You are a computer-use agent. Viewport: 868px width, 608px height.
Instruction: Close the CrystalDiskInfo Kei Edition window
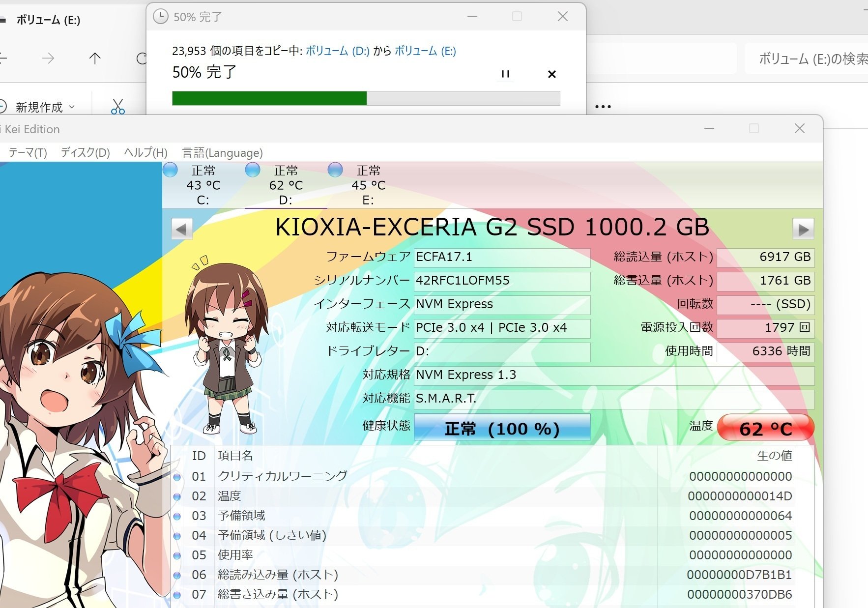800,128
